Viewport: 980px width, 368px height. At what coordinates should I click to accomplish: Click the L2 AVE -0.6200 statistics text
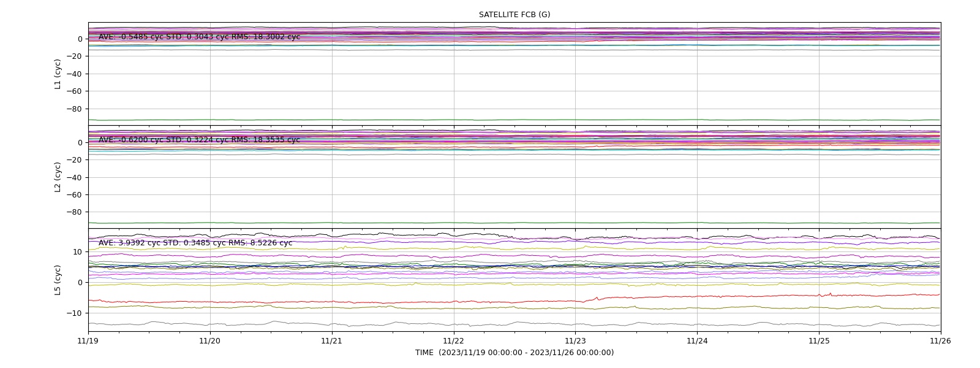point(200,140)
